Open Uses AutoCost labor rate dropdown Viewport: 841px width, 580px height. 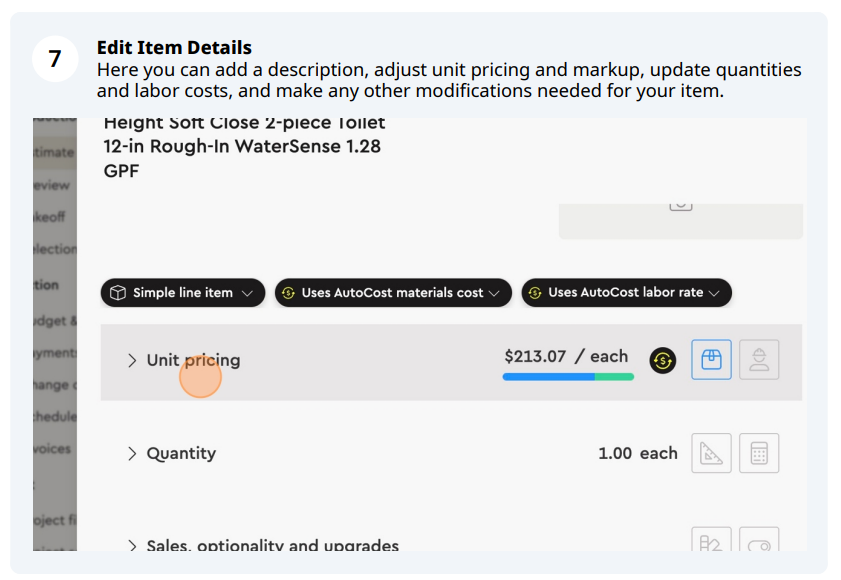coord(626,293)
